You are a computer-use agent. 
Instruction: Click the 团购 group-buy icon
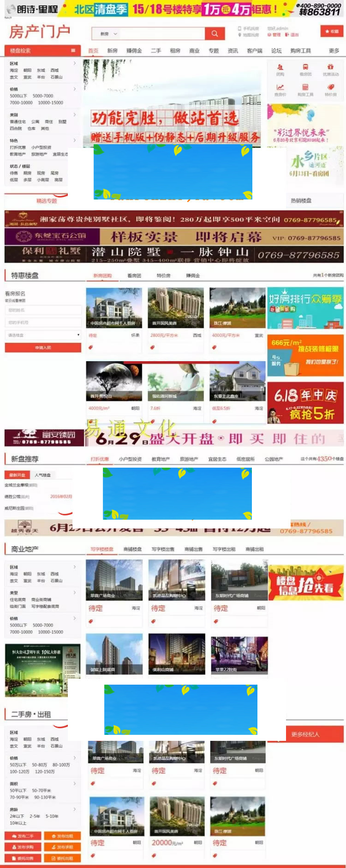(x=280, y=67)
